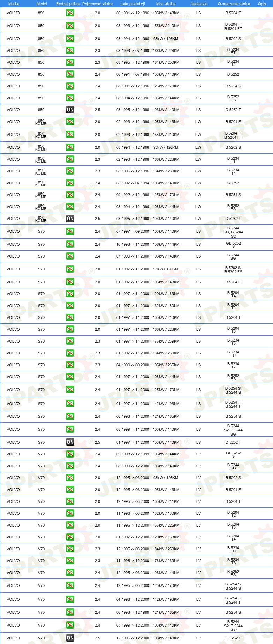273x644 pixels.
Task: Click petrol icon in V70 93kW / 126KM row
Action: (x=70, y=478)
